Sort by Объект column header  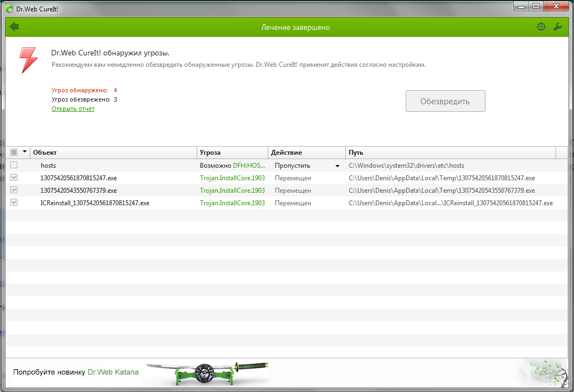pos(113,153)
